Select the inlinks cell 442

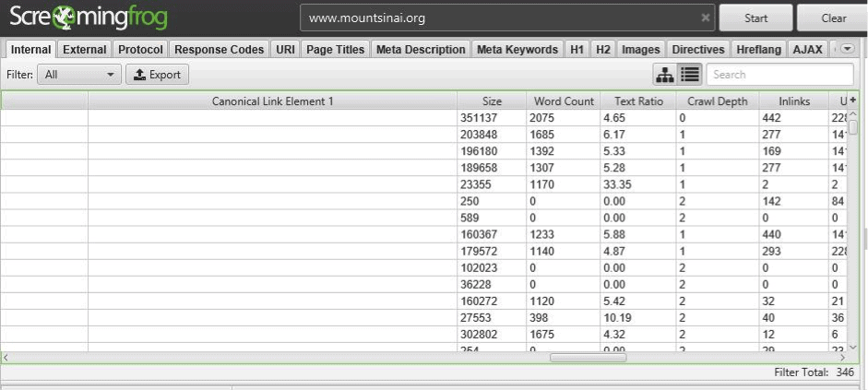click(794, 118)
